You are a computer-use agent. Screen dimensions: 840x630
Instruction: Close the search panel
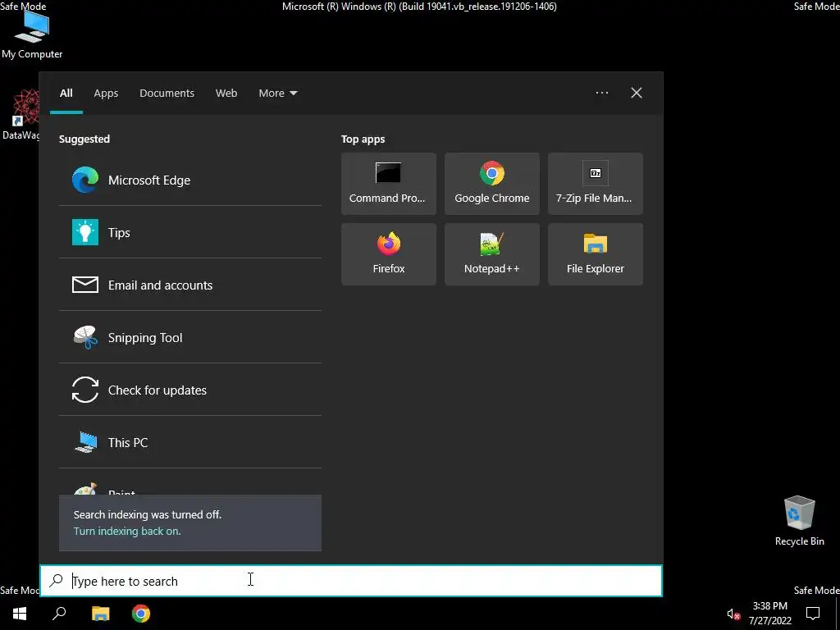coord(637,93)
